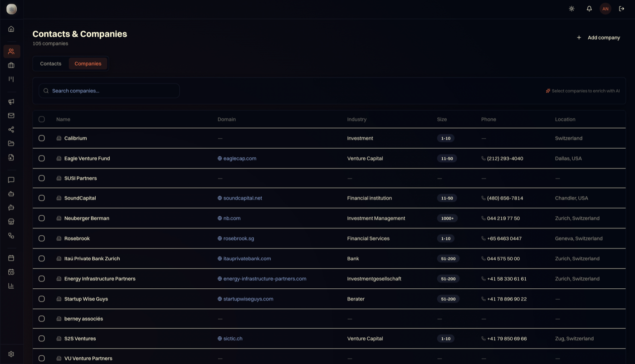The image size is (635, 364).
Task: Open the megaphone campaigns icon in sidebar
Action: (11, 102)
